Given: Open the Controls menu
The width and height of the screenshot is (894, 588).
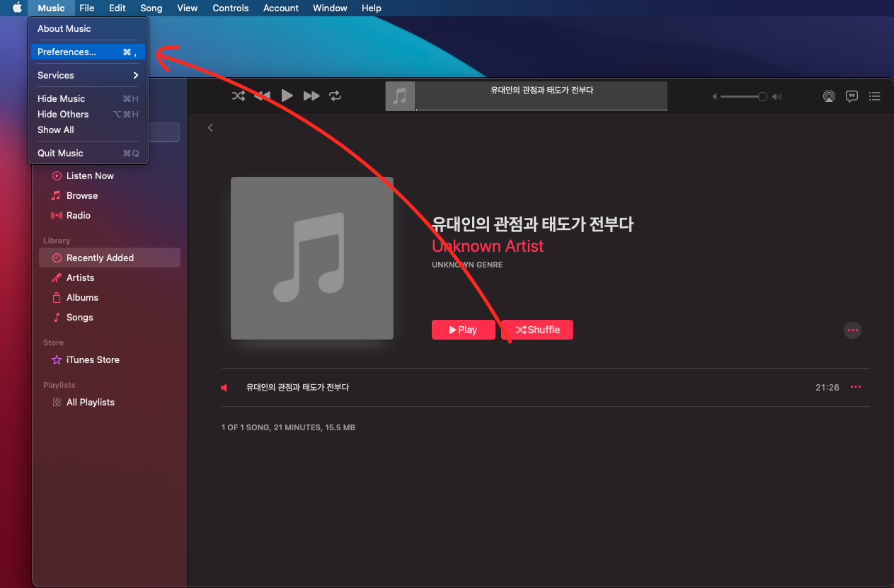Looking at the screenshot, I should coord(231,8).
